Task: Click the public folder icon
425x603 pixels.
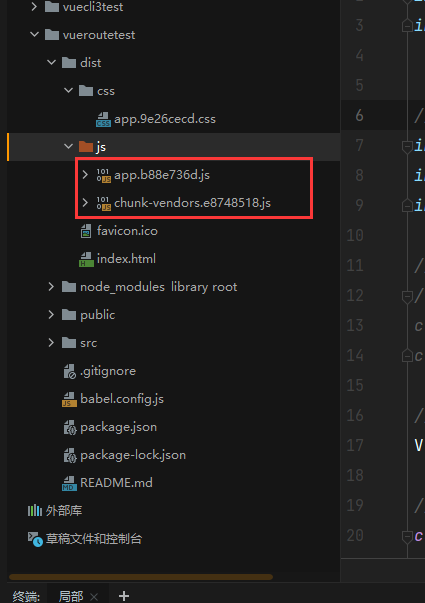Action: [x=69, y=315]
